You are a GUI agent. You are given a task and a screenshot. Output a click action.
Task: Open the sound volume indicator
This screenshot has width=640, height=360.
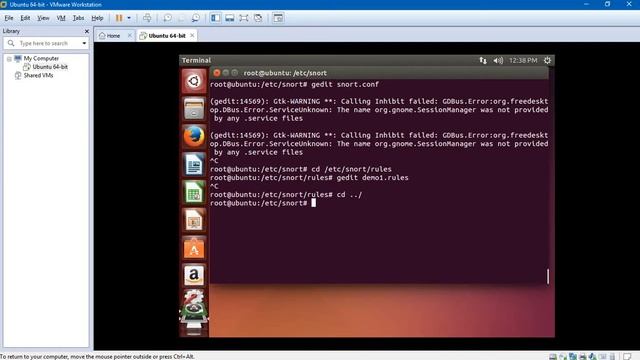click(x=498, y=60)
